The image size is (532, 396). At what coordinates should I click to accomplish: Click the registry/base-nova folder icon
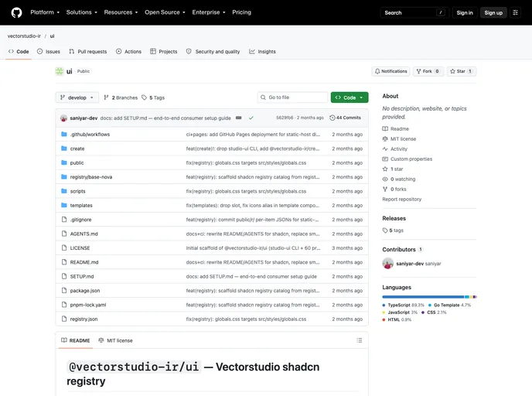tap(63, 177)
